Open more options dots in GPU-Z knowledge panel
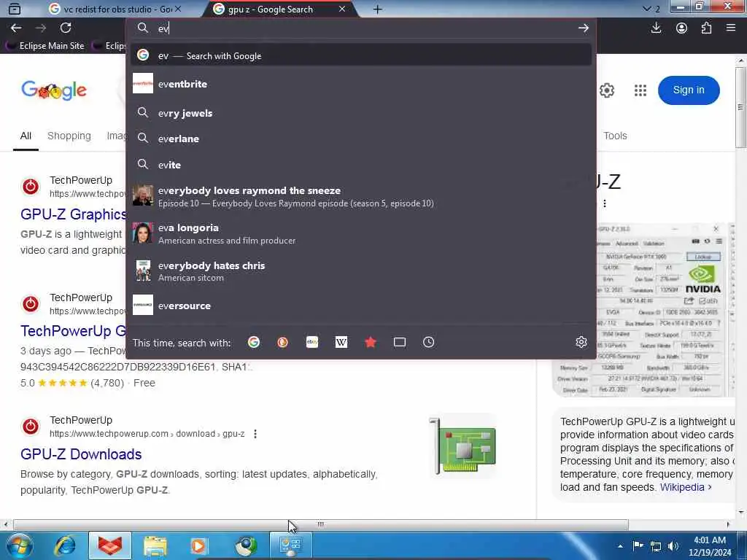 coord(605,203)
